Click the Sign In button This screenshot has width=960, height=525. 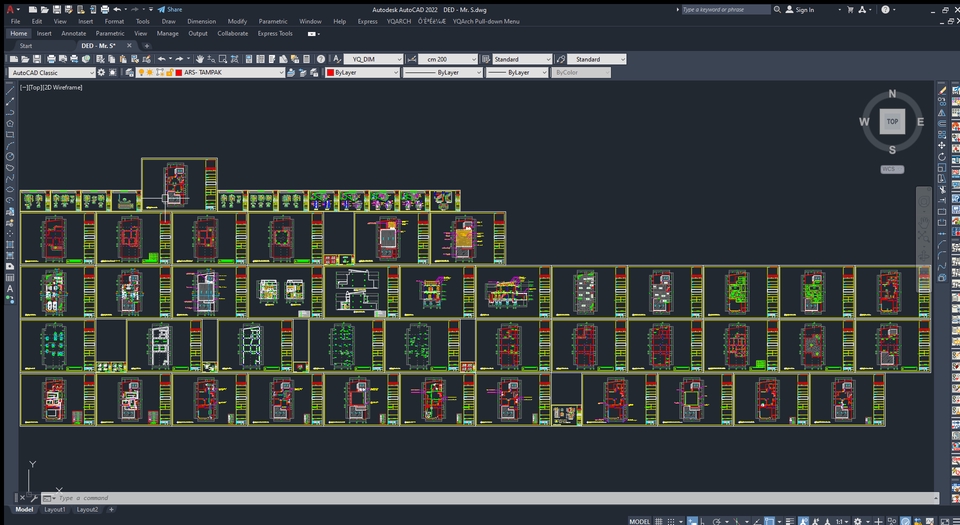tap(800, 10)
